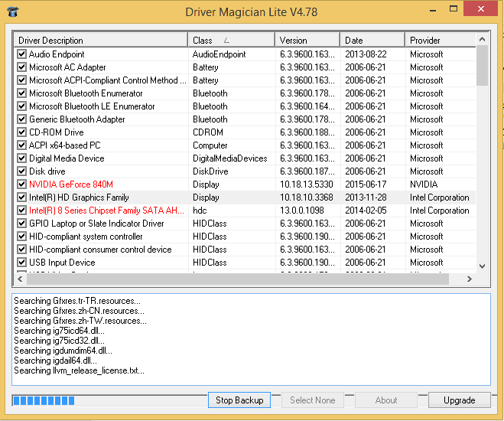
Task: Click log line Searching igdumdim64.dll
Action: pyautogui.click(x=63, y=351)
